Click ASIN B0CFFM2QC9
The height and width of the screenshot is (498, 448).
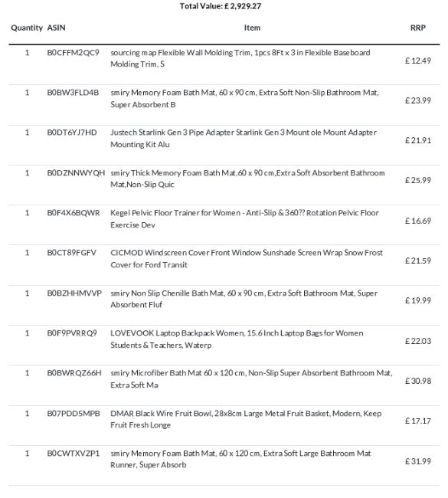pyautogui.click(x=73, y=52)
